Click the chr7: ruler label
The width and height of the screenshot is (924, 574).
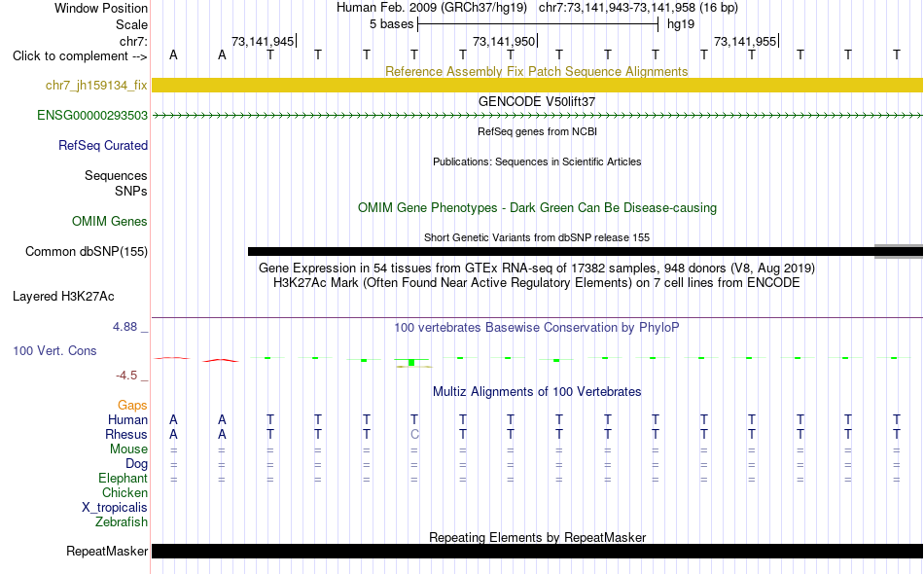pyautogui.click(x=133, y=41)
